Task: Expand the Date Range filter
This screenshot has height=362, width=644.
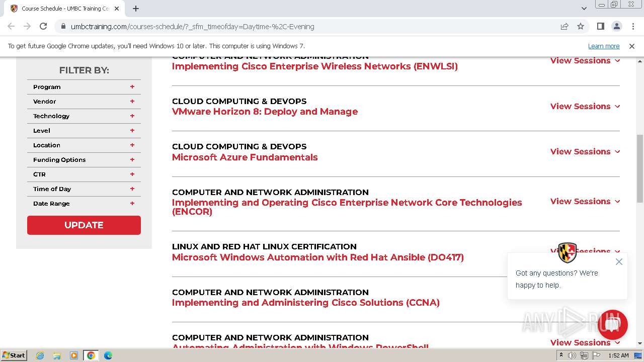Action: tap(84, 204)
